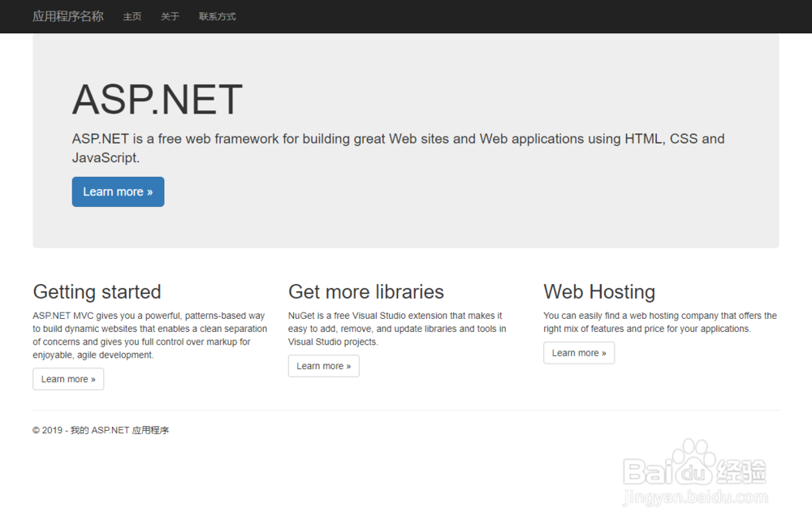Click Learn more under Getting started

tap(68, 379)
